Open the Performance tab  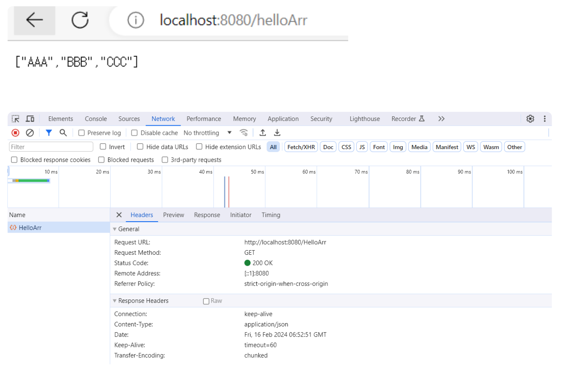pyautogui.click(x=204, y=119)
